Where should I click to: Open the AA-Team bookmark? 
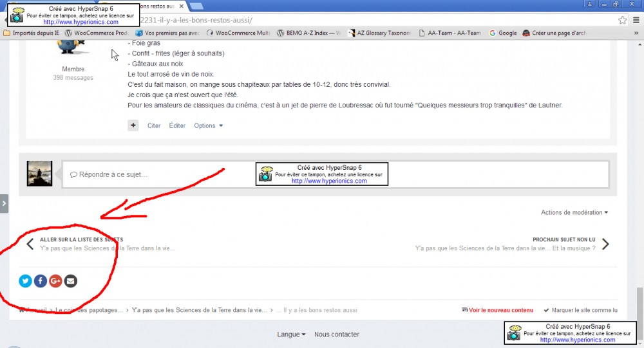click(x=450, y=33)
